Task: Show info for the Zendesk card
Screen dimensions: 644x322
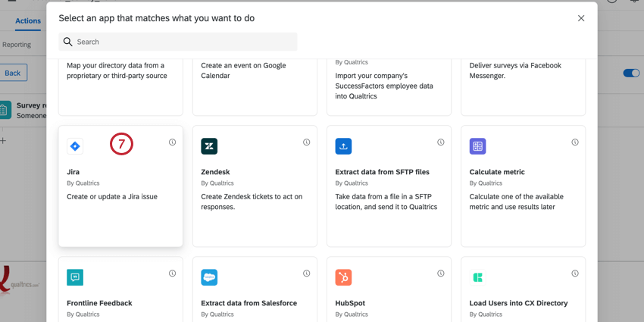Action: point(306,142)
